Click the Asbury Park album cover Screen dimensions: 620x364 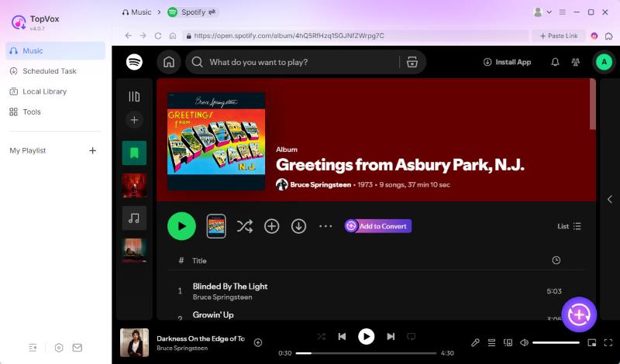coord(216,142)
